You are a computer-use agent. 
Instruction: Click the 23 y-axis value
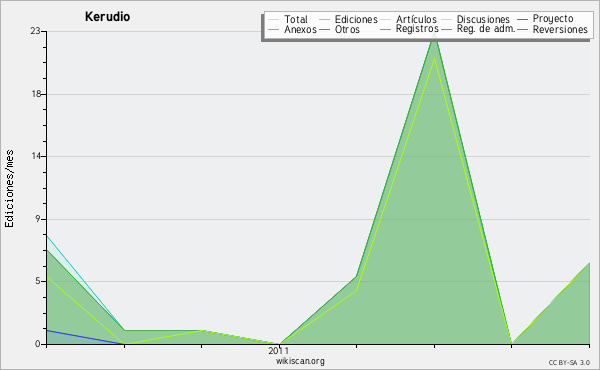tap(35, 31)
